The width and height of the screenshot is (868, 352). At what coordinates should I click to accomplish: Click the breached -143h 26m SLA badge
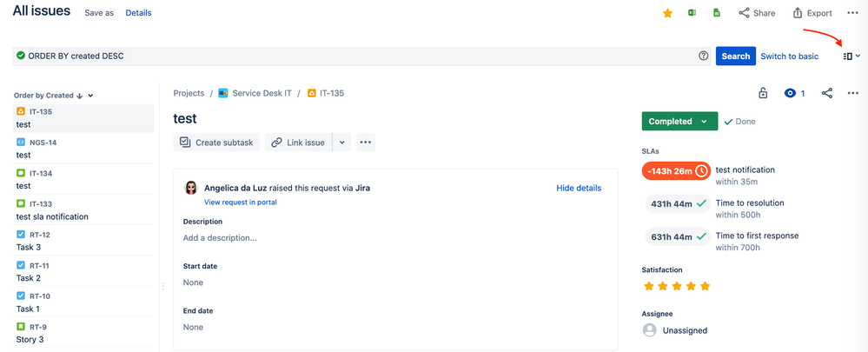point(676,170)
